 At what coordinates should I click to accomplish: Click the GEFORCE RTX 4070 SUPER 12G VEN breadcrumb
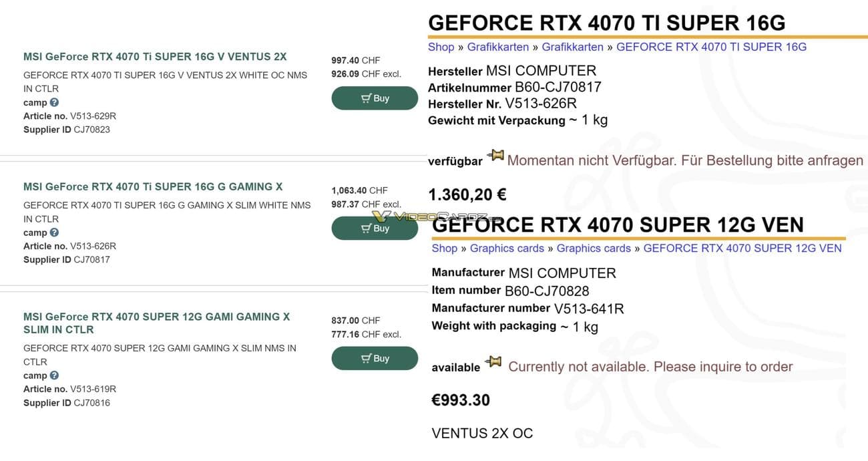click(742, 248)
